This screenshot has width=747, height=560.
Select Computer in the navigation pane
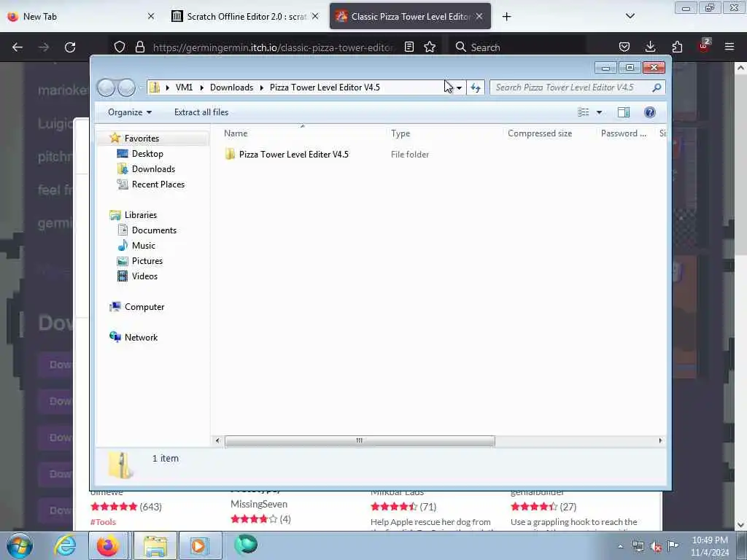click(144, 307)
